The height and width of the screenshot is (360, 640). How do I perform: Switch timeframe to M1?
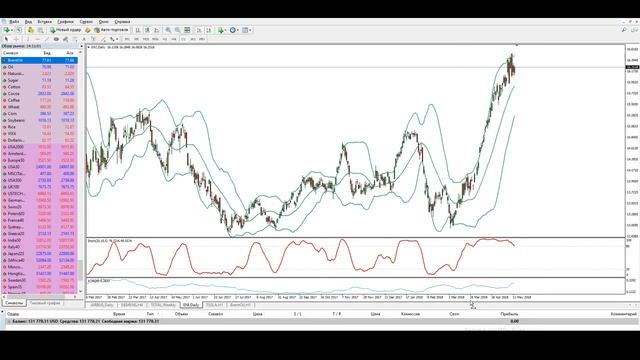[x=127, y=39]
